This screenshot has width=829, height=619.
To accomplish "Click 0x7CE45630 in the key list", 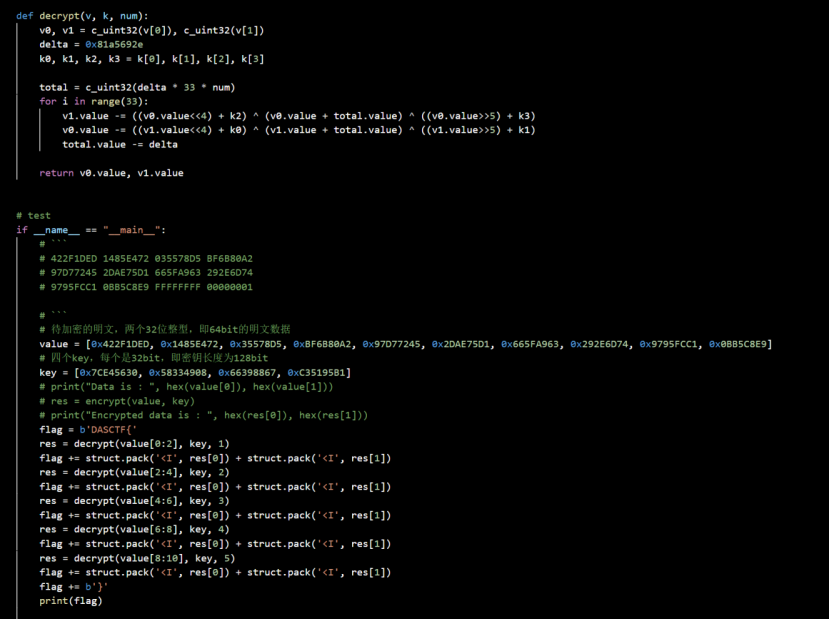I will coord(108,373).
